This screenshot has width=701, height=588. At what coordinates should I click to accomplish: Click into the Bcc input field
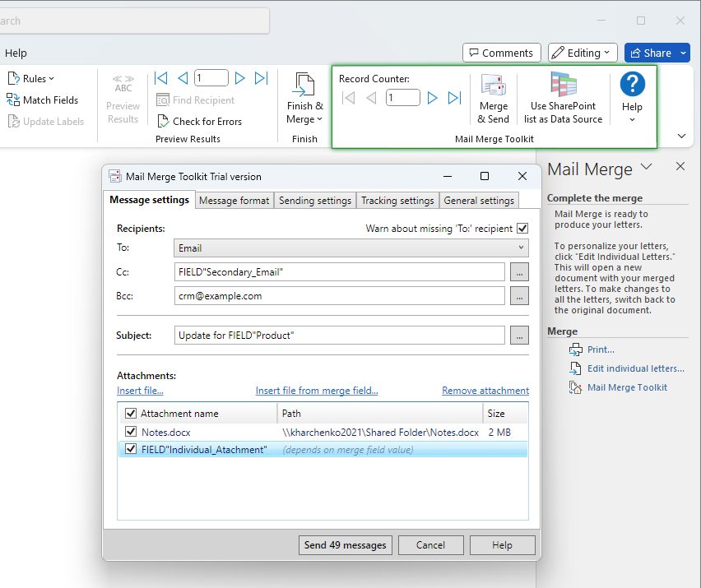(340, 296)
